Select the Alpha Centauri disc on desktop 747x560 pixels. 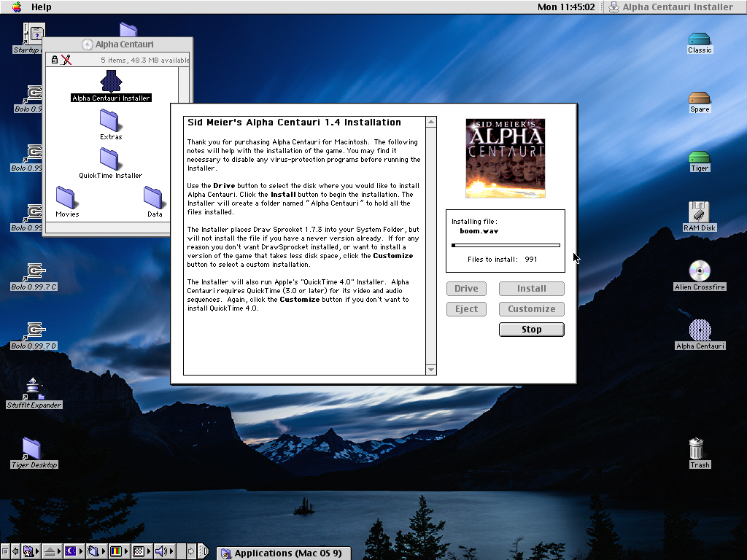click(x=700, y=330)
